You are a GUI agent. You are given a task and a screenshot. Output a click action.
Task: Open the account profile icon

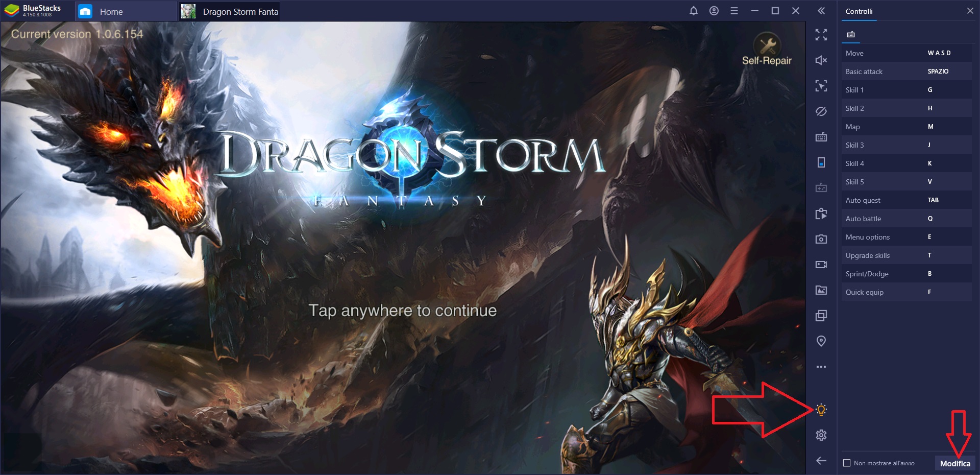pos(714,11)
